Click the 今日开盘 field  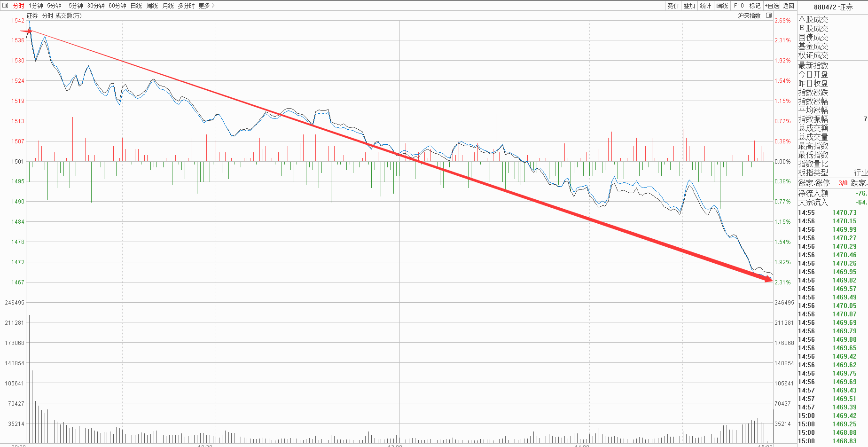[813, 74]
